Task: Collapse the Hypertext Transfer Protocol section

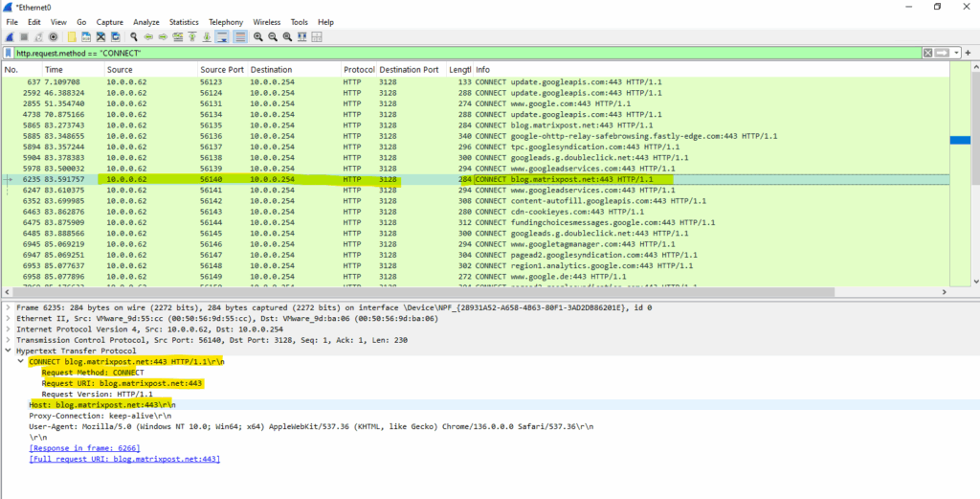Action: tap(8, 351)
